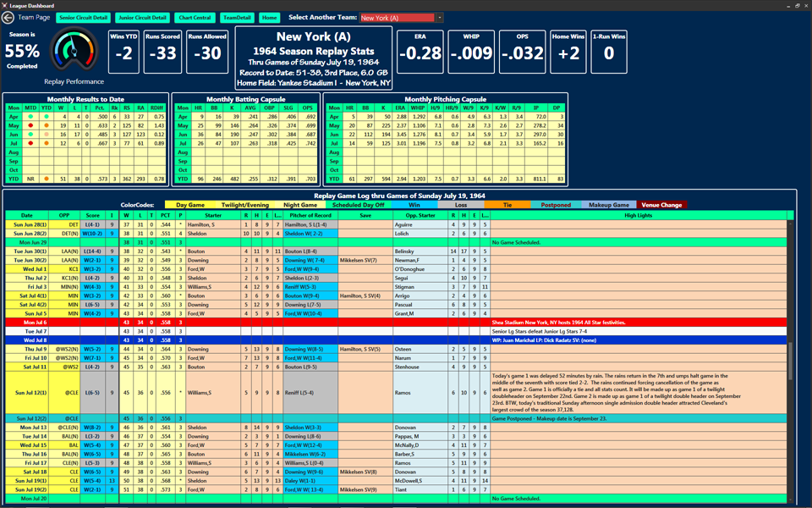Click the orange Tie legend swatch
This screenshot has height=508, width=812.
pos(507,205)
